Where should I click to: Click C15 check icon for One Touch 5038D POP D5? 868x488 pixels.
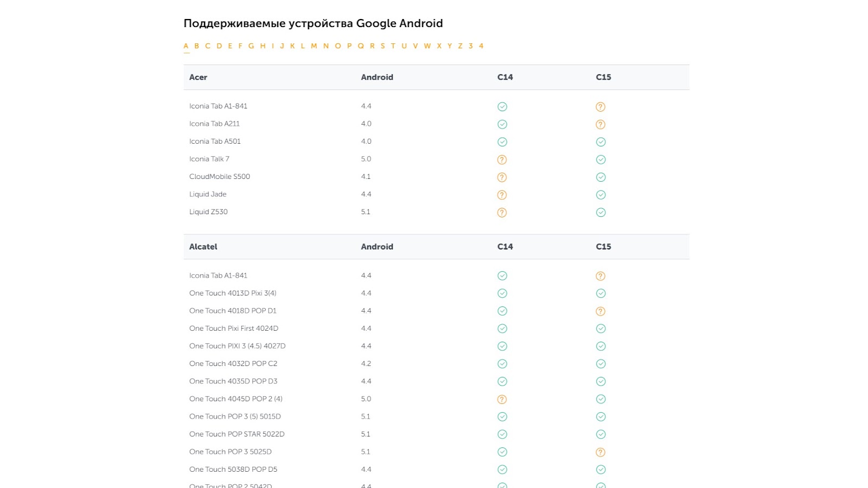601,470
